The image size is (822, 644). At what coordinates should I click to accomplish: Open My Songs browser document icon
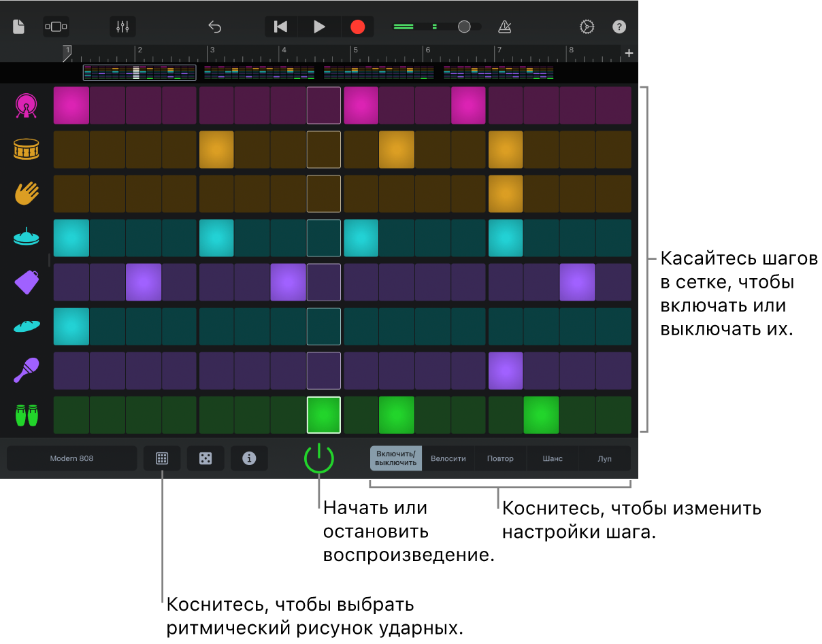18,27
